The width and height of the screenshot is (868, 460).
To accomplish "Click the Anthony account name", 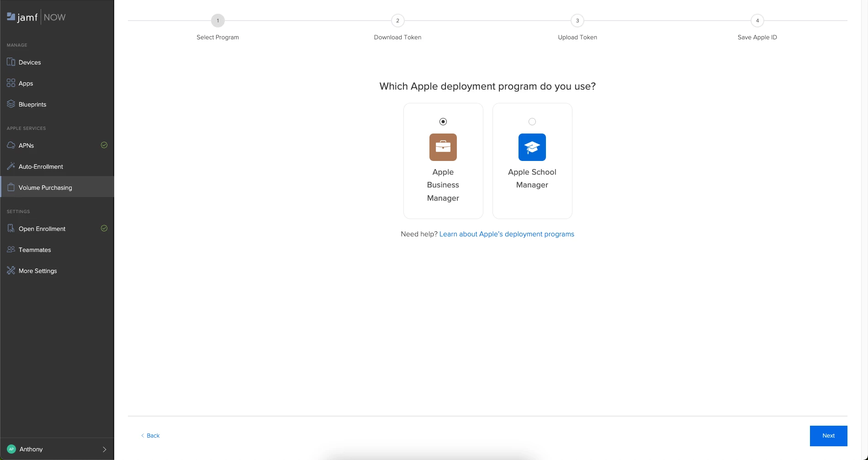I will [x=31, y=449].
